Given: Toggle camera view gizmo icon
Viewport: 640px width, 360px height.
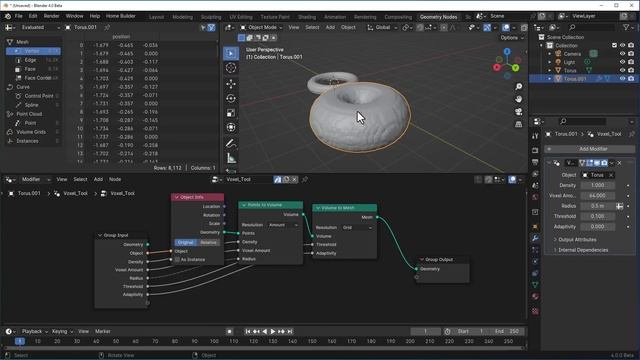Looking at the screenshot, I should (518, 112).
